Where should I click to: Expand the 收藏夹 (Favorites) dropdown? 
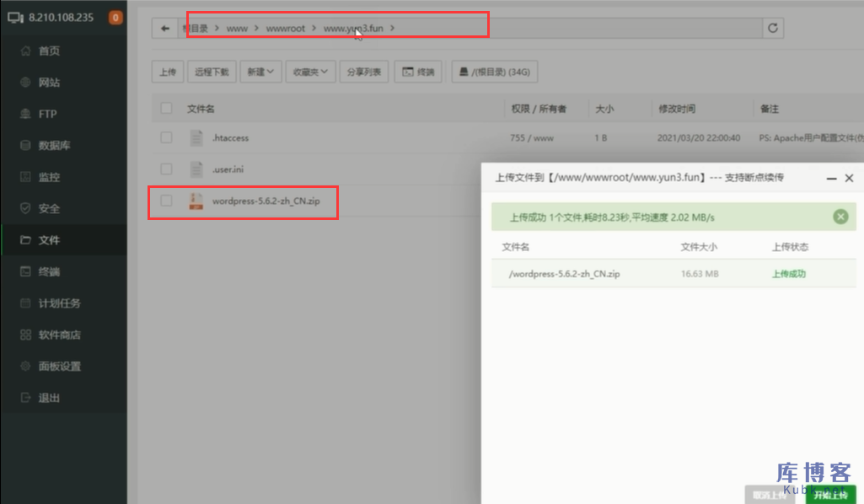309,72
